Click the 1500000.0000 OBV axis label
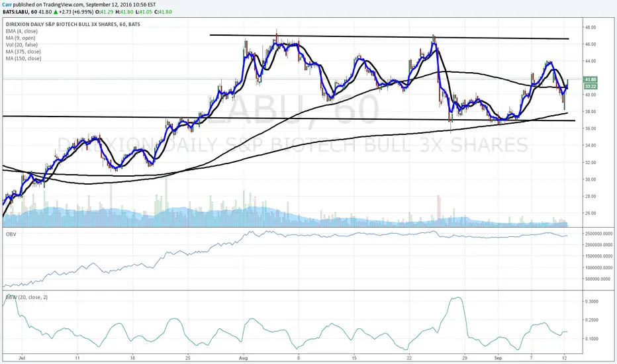The height and width of the screenshot is (364, 617). point(599,256)
